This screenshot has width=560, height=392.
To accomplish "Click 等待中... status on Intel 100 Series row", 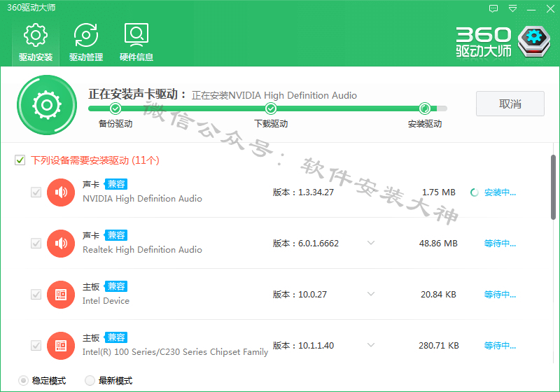I will pos(500,346).
